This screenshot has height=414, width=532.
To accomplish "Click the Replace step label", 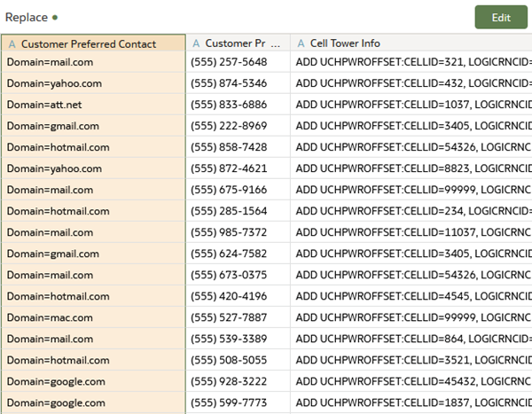I will pos(27,18).
